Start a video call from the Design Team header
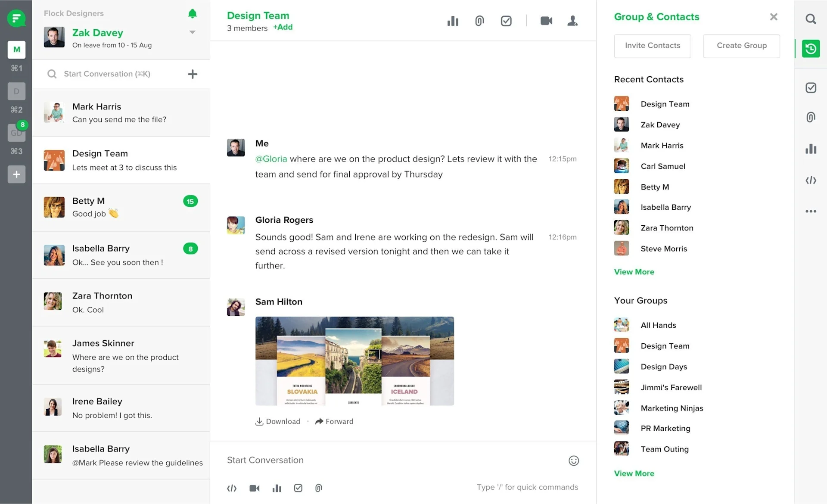827x504 pixels. (546, 20)
